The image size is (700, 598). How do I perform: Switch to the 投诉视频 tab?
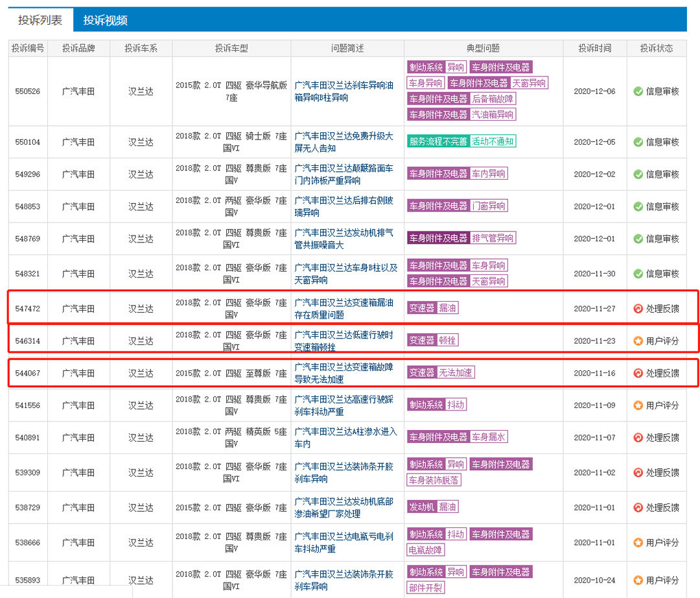tap(105, 20)
